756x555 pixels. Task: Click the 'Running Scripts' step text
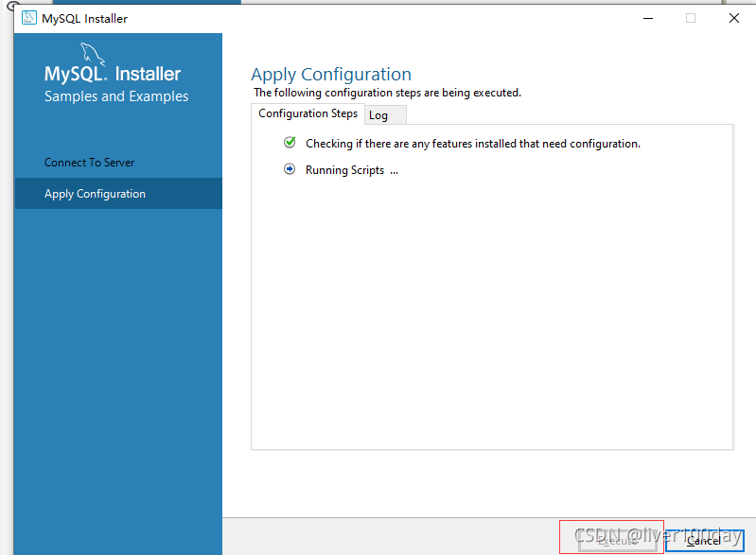point(351,170)
